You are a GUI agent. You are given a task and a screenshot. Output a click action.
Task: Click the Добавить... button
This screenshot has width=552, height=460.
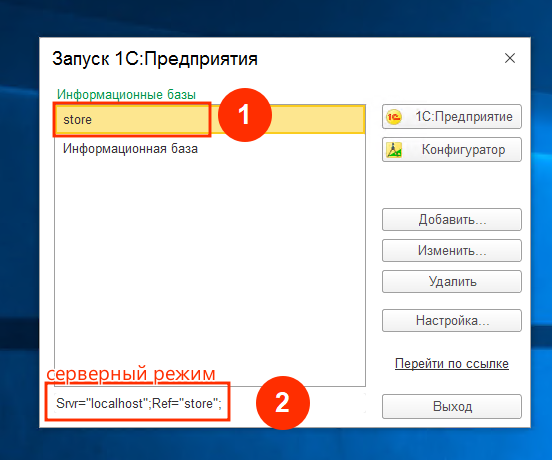coord(452,220)
